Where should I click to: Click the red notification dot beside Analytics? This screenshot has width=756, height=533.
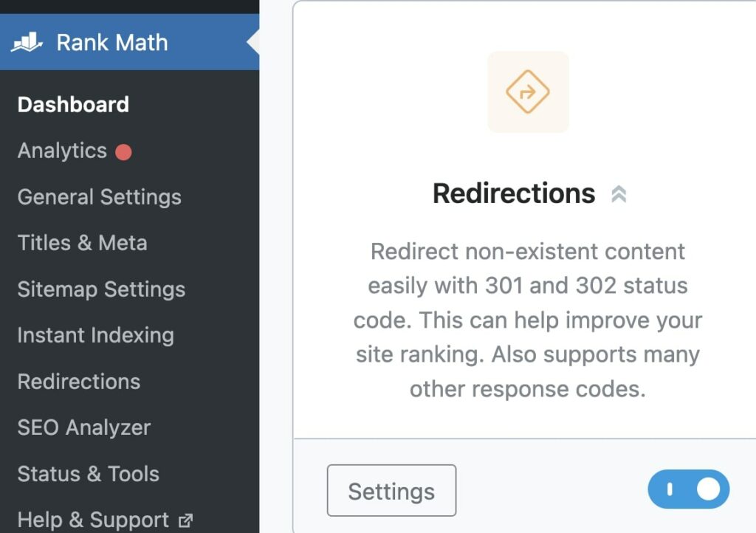[x=123, y=150]
